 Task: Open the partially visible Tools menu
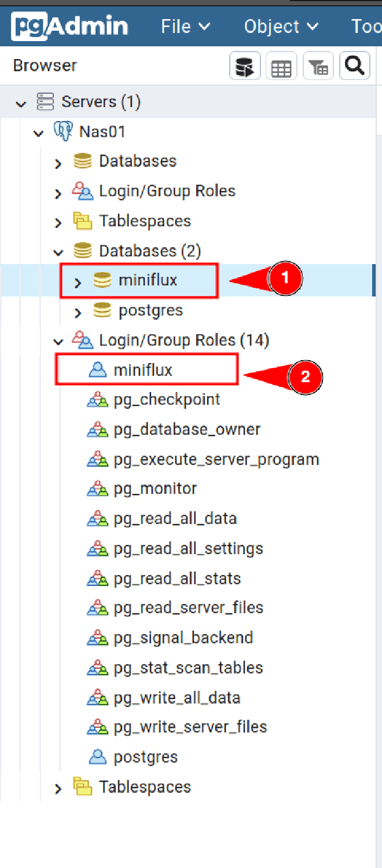pos(366,27)
